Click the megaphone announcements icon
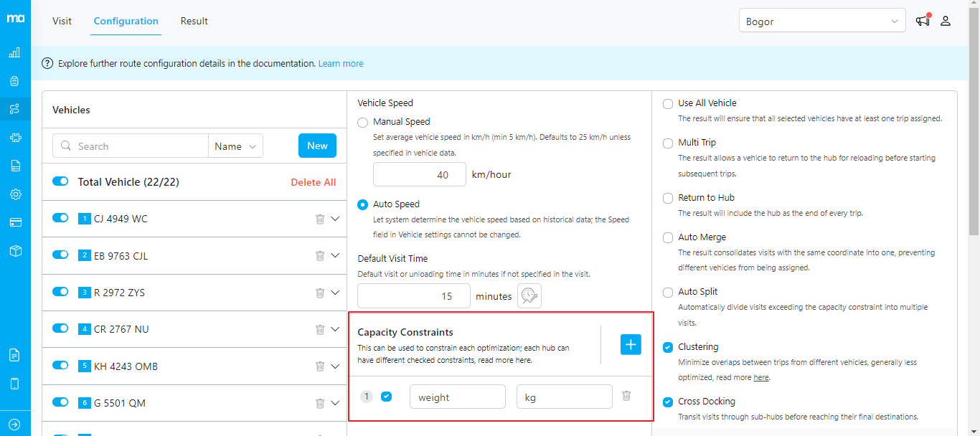Viewport: 980px width, 436px height. (923, 21)
